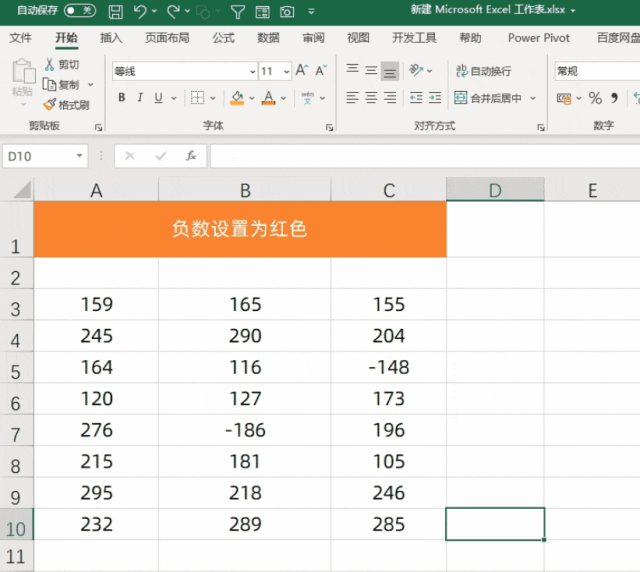Screen dimensions: 640x572
Task: Click the filter funnel icon
Action: click(x=237, y=12)
